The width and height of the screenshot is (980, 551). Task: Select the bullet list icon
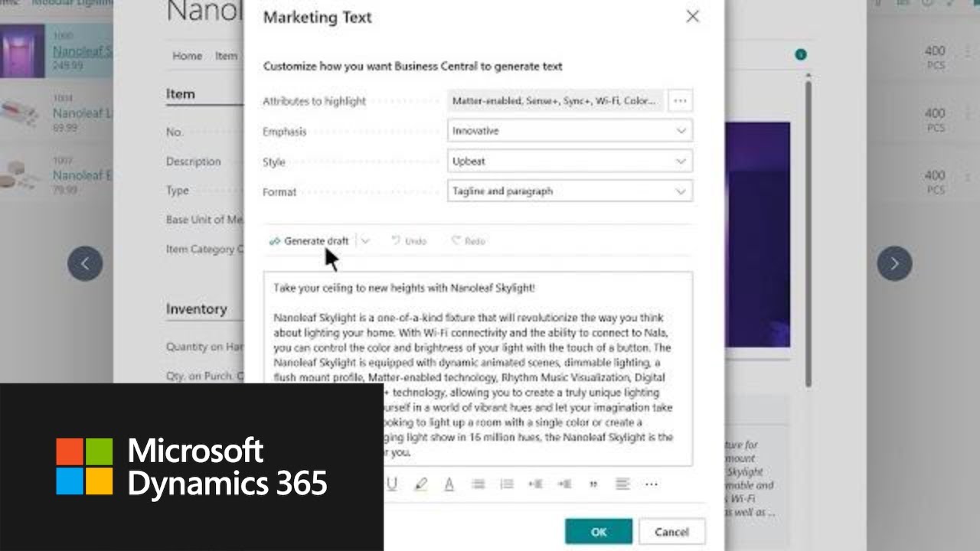(x=478, y=484)
